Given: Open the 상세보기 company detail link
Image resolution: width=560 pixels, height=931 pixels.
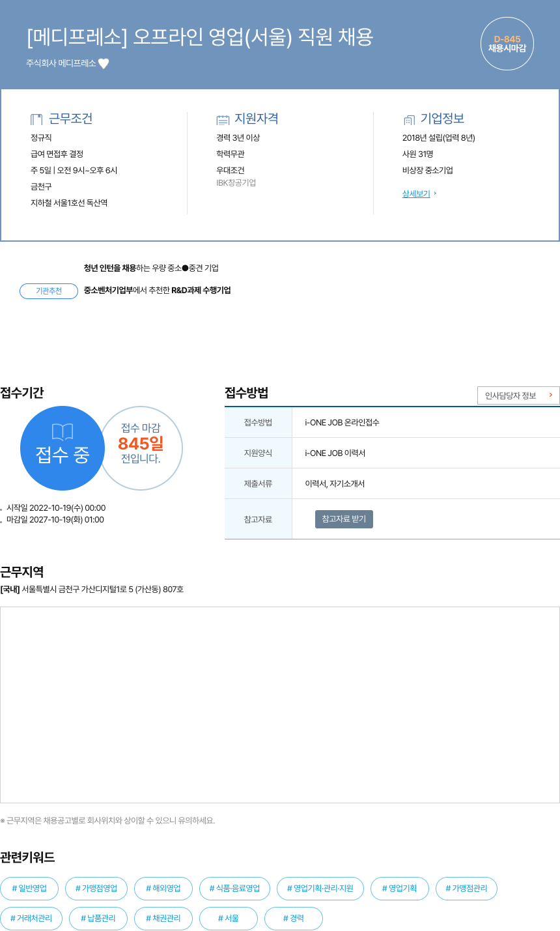Looking at the screenshot, I should coord(416,193).
